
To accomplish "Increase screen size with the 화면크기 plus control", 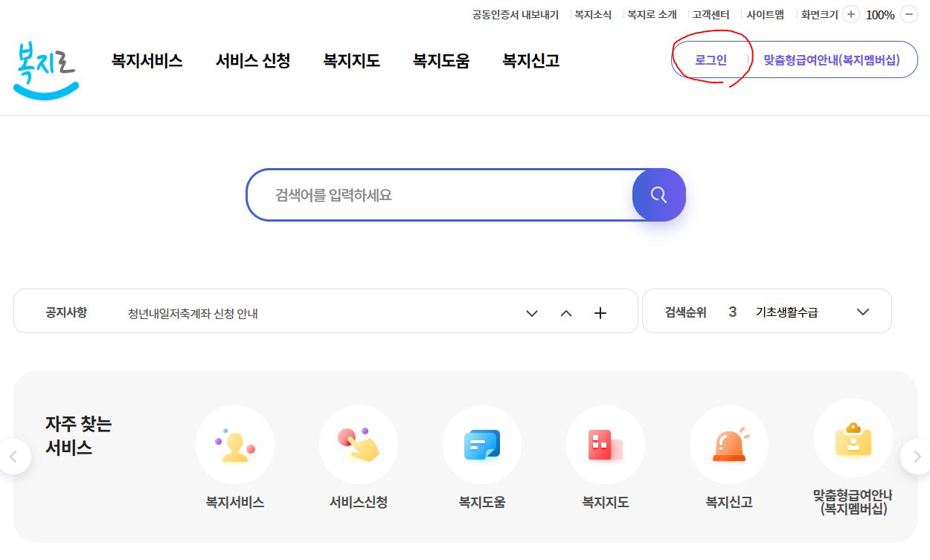I will coord(850,13).
